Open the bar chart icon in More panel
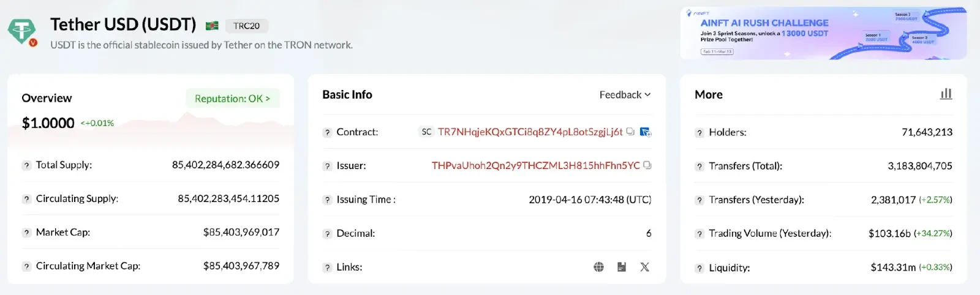Image resolution: width=980 pixels, height=295 pixels. click(946, 94)
